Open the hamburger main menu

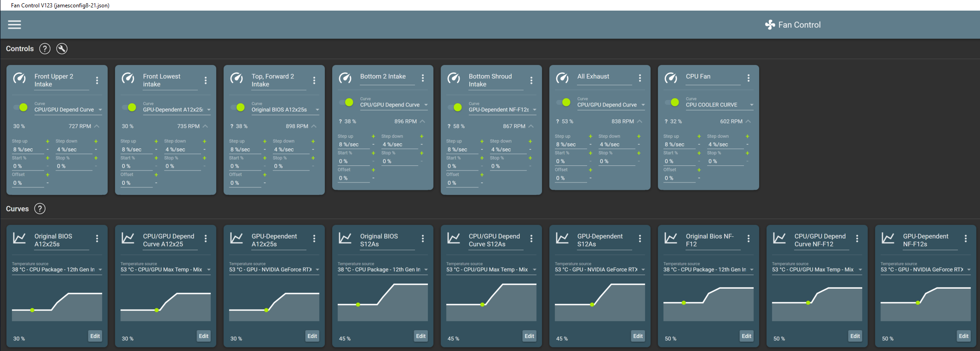[x=14, y=24]
